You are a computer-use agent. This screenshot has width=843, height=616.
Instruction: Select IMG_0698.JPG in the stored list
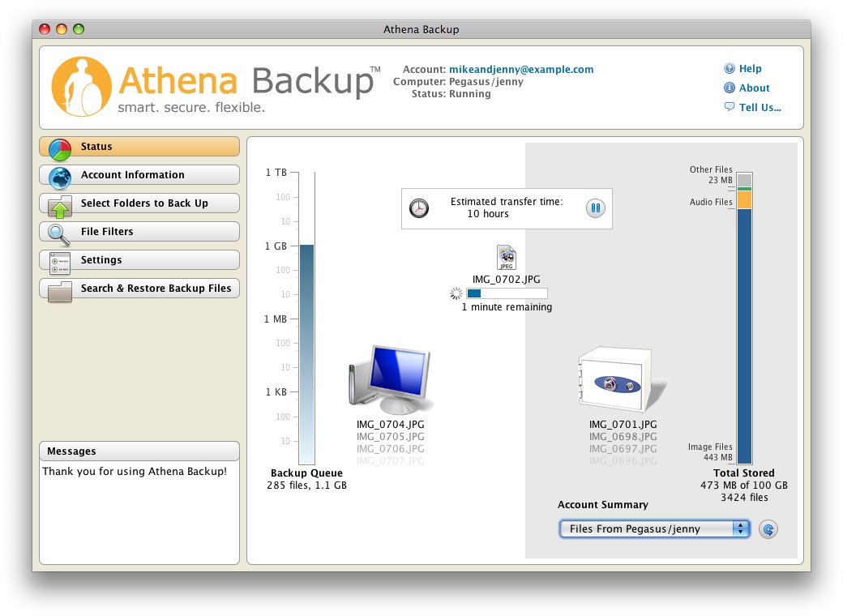pos(623,437)
